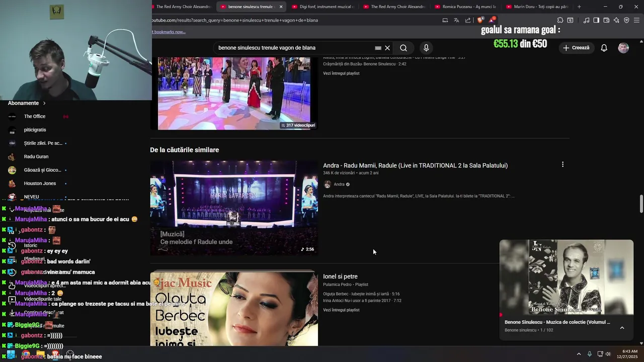The width and height of the screenshot is (644, 362).
Task: Click the Creează create button
Action: pyautogui.click(x=576, y=48)
